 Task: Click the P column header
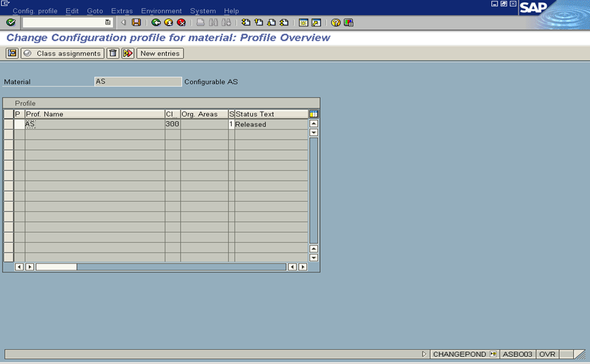[x=19, y=114]
